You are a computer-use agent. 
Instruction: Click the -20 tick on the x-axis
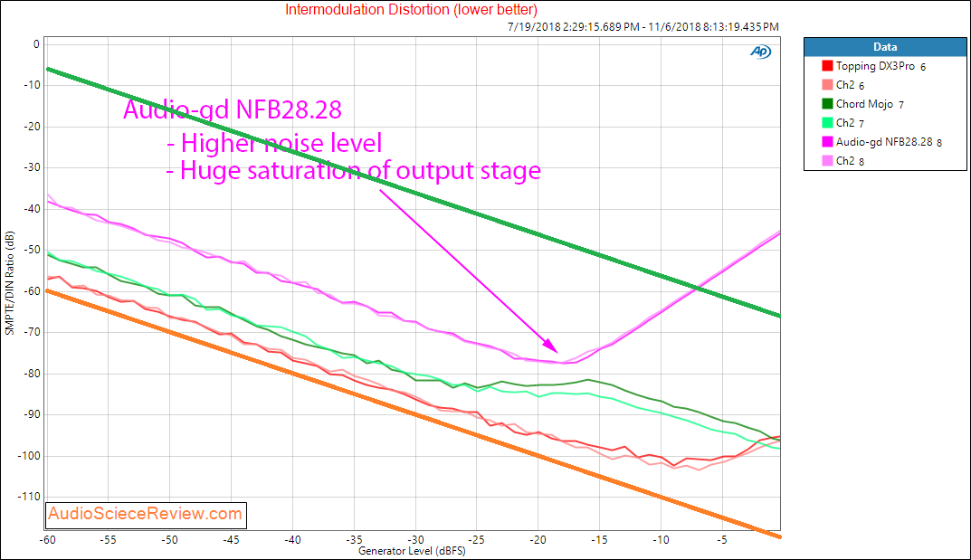point(538,539)
